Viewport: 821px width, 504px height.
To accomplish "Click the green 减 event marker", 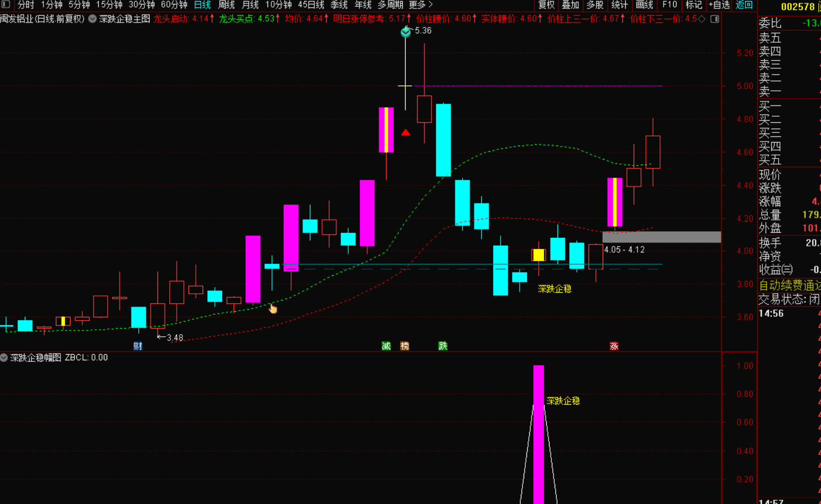I will [x=386, y=346].
